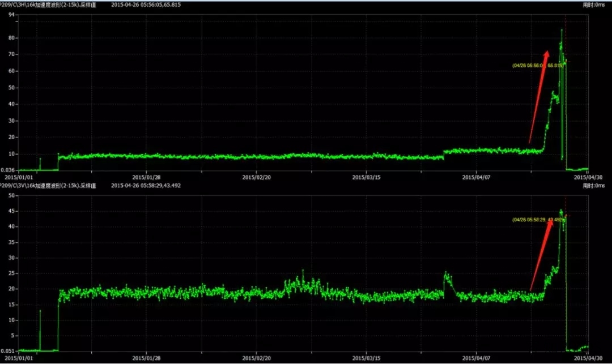Click the upper chart's highest peak near 85
612x364 pixels.
click(562, 31)
